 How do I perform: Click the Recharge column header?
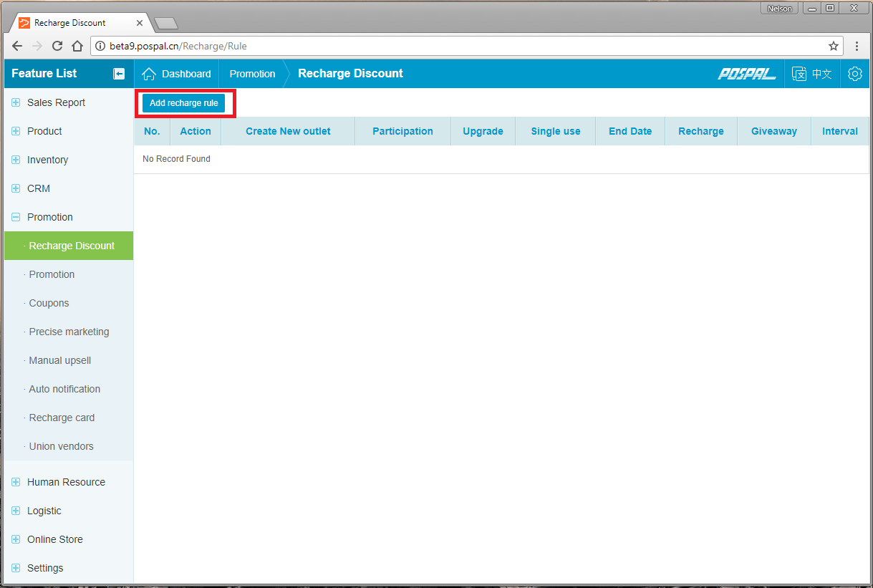coord(701,131)
